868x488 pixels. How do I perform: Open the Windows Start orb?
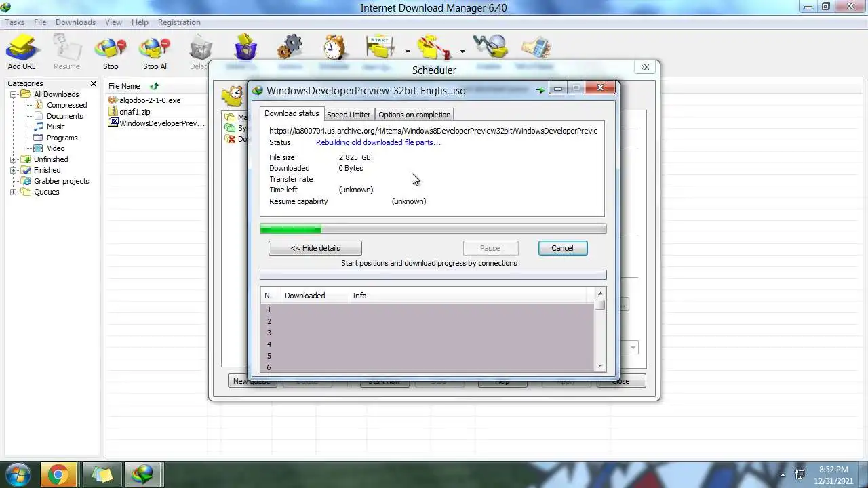pos(18,474)
